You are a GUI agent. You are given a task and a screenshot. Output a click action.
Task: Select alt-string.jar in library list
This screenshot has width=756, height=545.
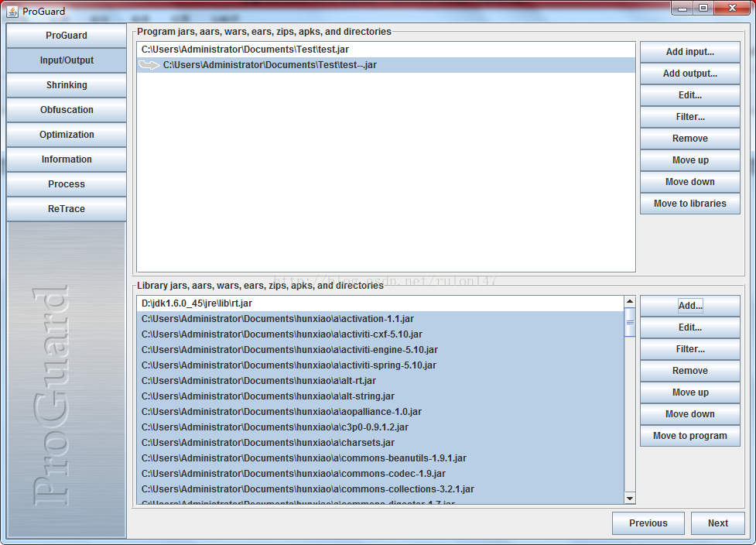[x=381, y=396]
